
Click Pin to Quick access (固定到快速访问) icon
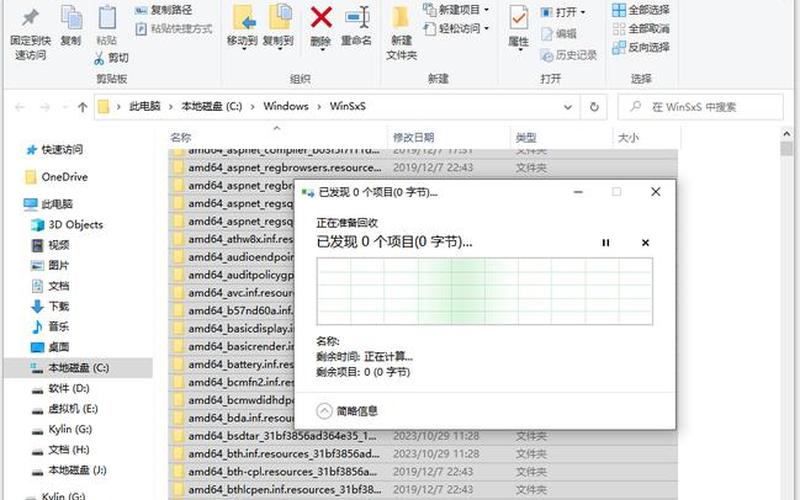click(x=30, y=18)
